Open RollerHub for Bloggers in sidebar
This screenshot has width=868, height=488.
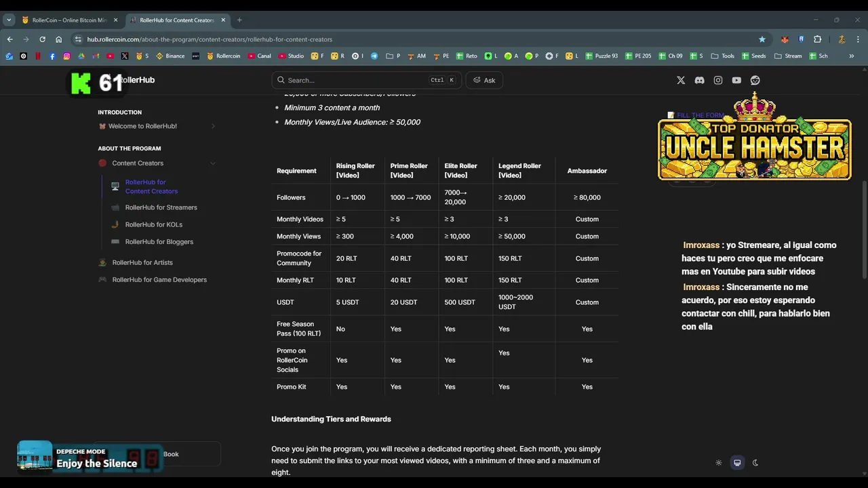[x=159, y=241]
